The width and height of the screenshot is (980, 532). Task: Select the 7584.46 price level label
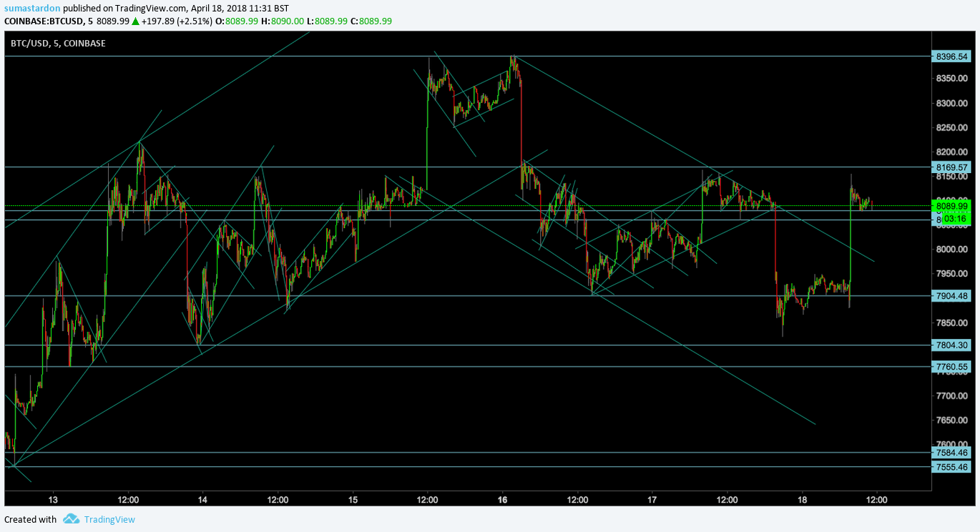click(951, 453)
